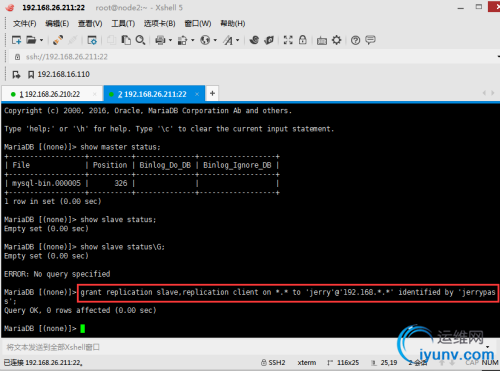This screenshot has width=500, height=371.
Task: Click the New session icon
Action: coord(16,40)
